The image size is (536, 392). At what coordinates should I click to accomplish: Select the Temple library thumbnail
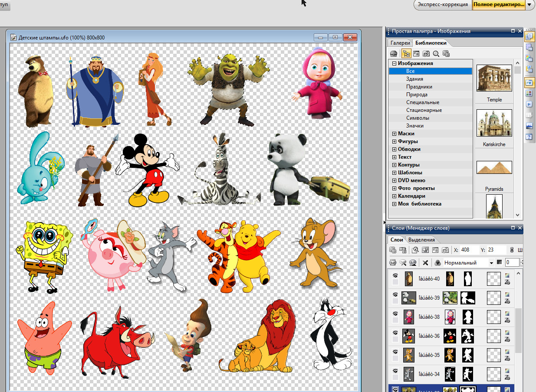[x=494, y=78]
